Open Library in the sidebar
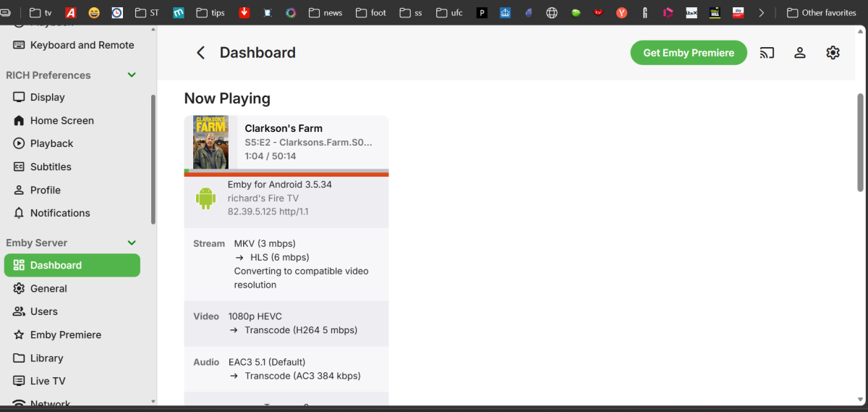 coord(73,358)
